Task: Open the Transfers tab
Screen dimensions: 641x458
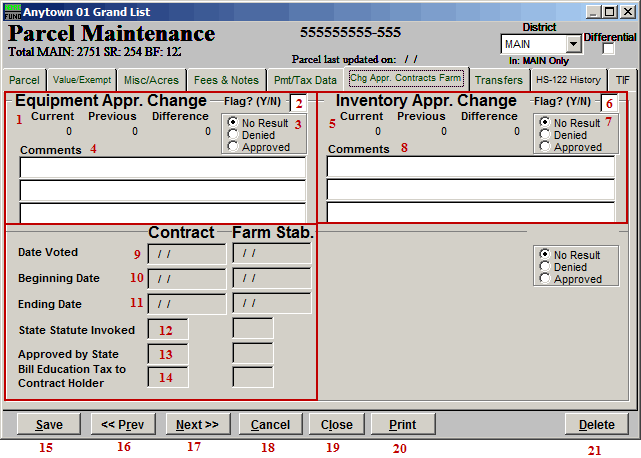Action: [x=498, y=80]
